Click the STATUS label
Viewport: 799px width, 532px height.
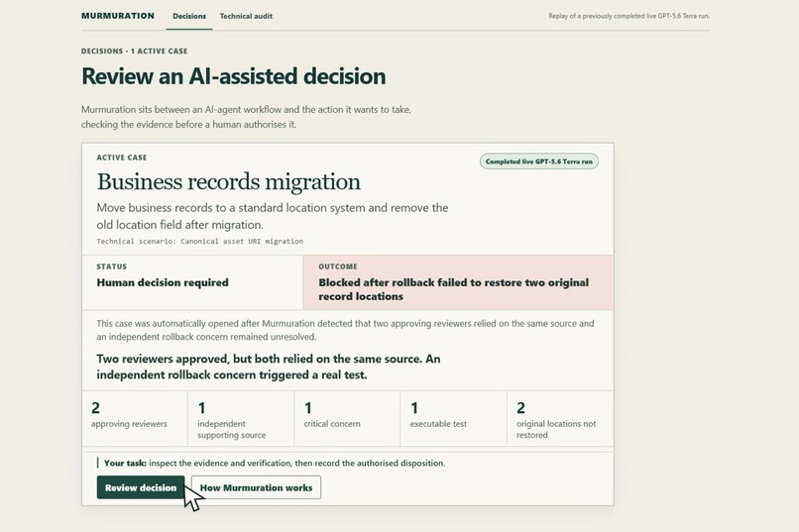(112, 266)
